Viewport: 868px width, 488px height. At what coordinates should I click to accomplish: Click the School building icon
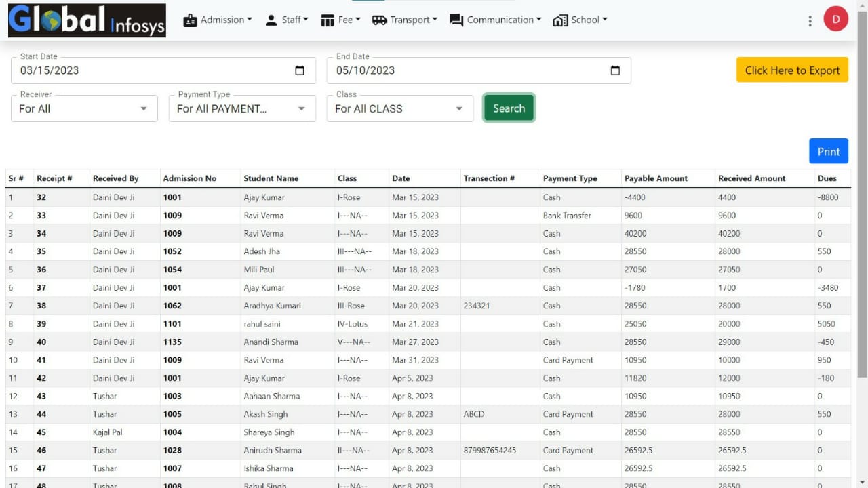(560, 20)
